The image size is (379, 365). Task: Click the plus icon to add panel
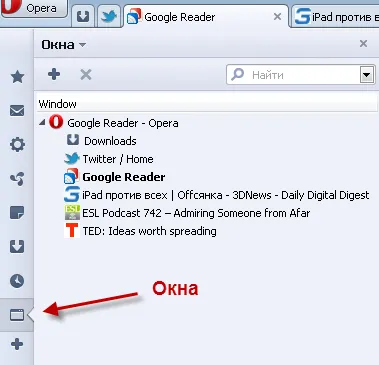(x=17, y=344)
